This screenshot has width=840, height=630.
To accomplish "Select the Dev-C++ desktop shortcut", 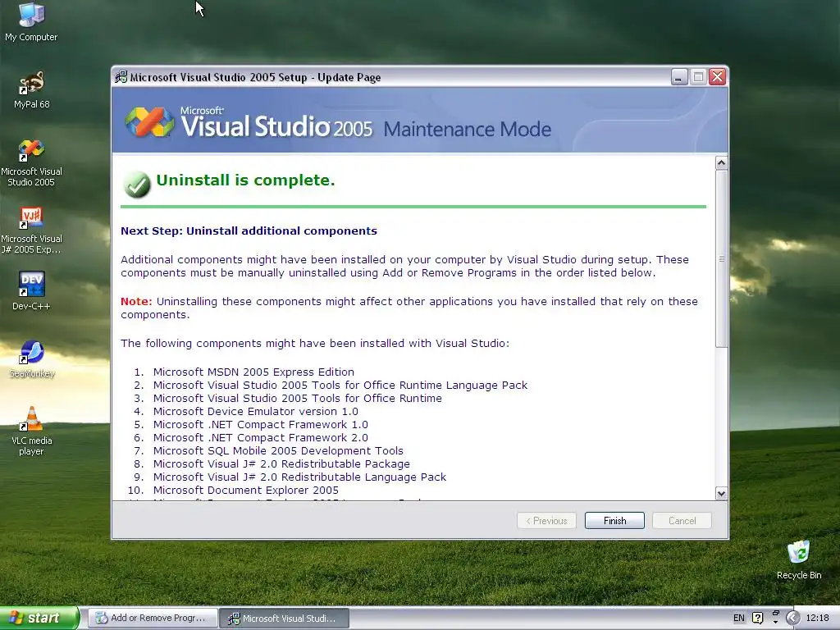I will pyautogui.click(x=32, y=291).
